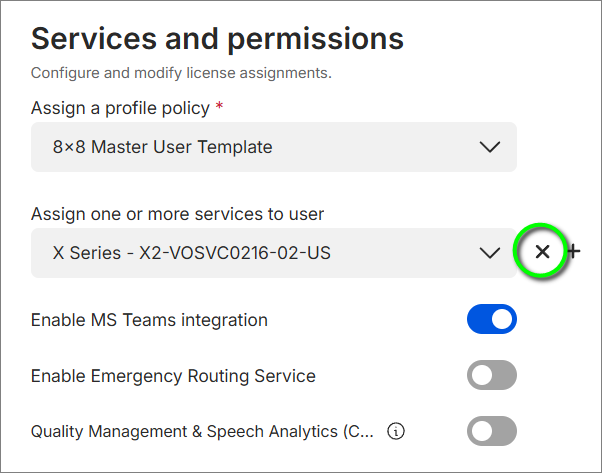602x473 pixels.
Task: Enable the Emergency Routing Service toggle
Action: pyautogui.click(x=491, y=376)
